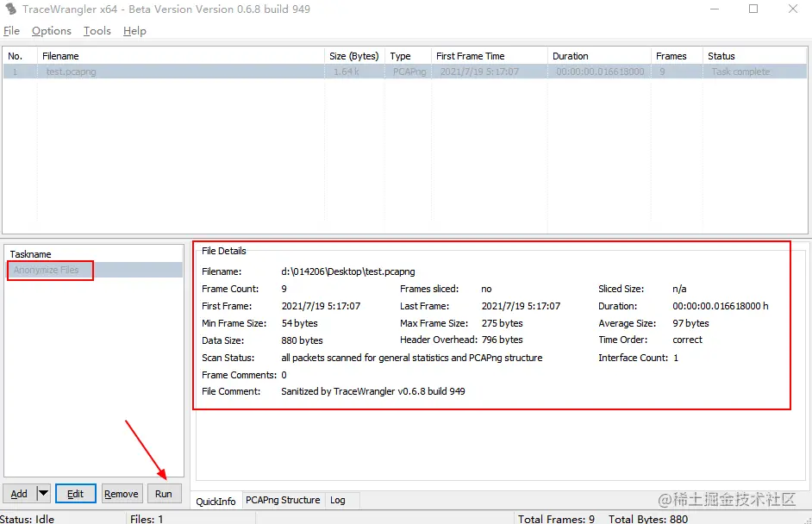Open the Options menu
Screen dimensions: 812x524
(x=51, y=31)
